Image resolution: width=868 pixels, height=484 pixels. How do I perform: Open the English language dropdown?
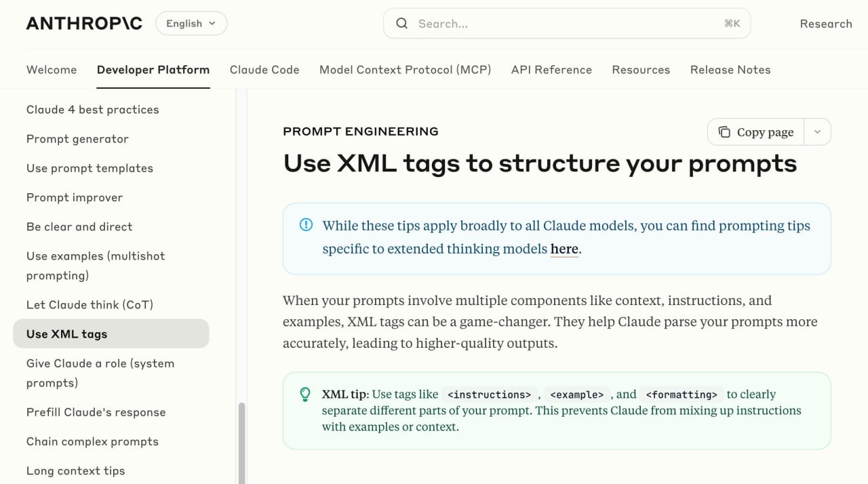(191, 24)
